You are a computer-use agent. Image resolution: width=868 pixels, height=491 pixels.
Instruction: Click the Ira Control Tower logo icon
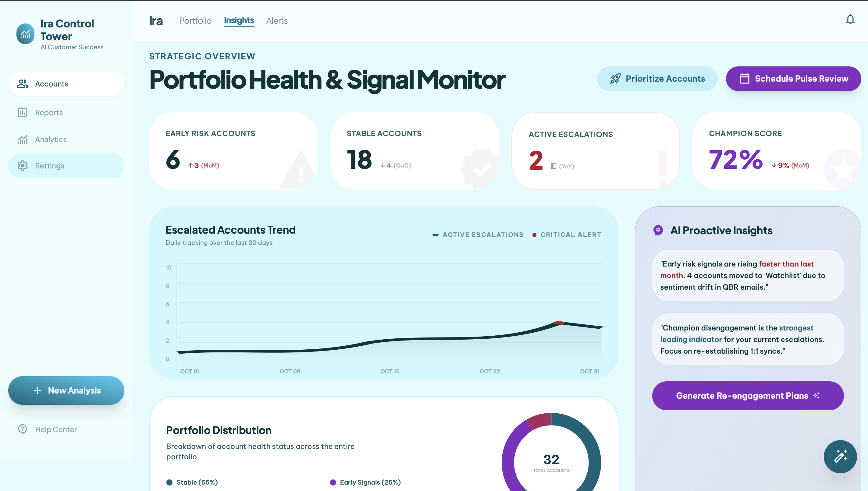25,34
